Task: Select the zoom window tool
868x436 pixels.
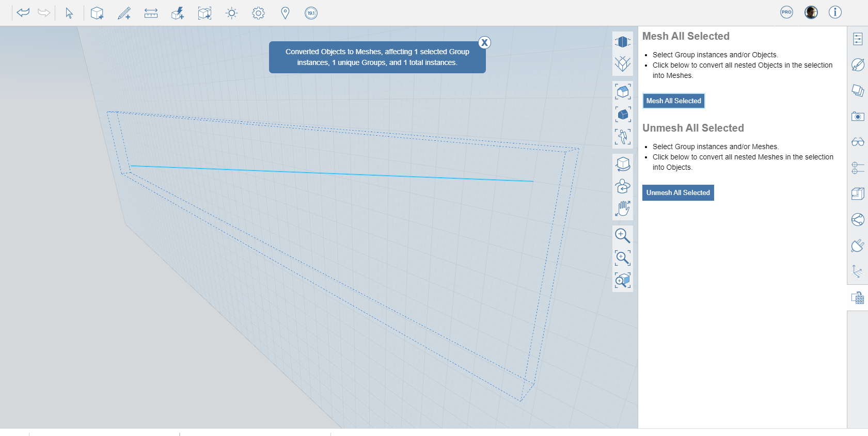Action: [x=623, y=258]
